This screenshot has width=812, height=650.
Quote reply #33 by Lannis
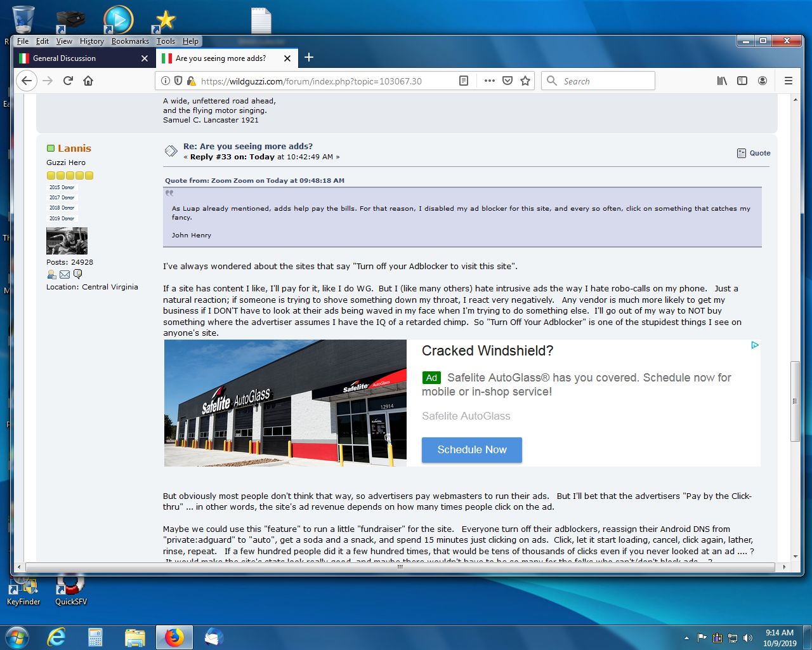[x=754, y=153]
